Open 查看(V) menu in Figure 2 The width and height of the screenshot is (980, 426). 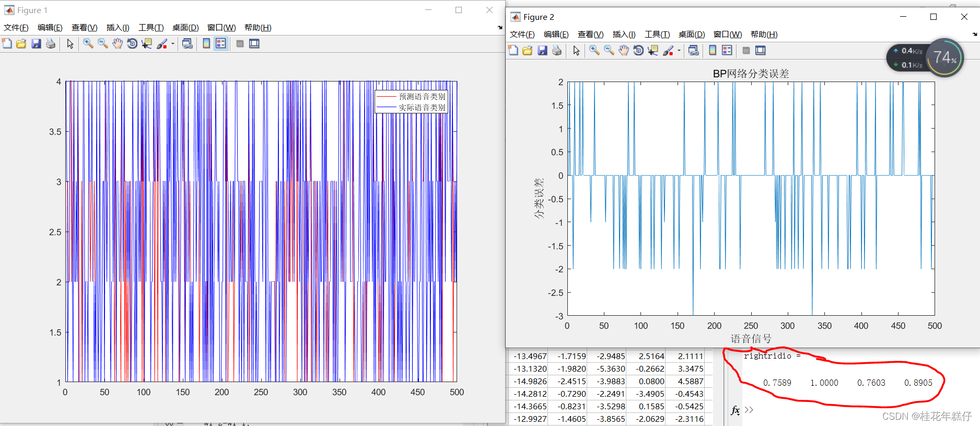click(x=591, y=34)
